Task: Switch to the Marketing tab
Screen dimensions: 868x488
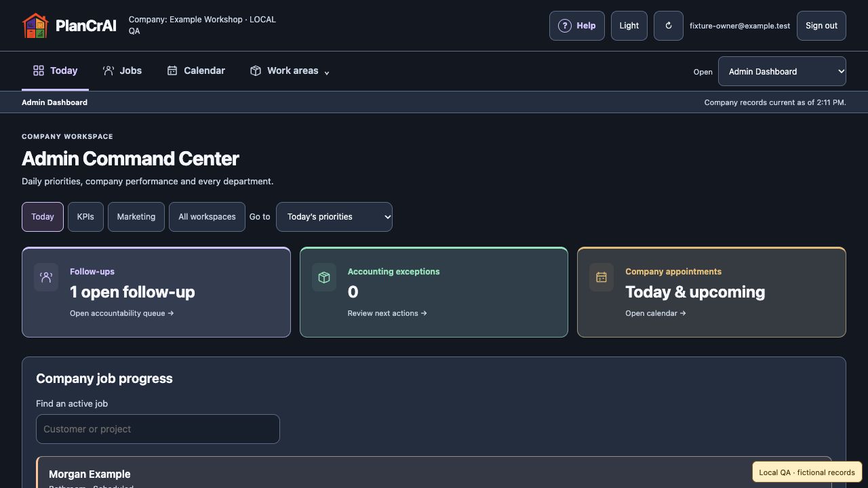Action: 136,217
